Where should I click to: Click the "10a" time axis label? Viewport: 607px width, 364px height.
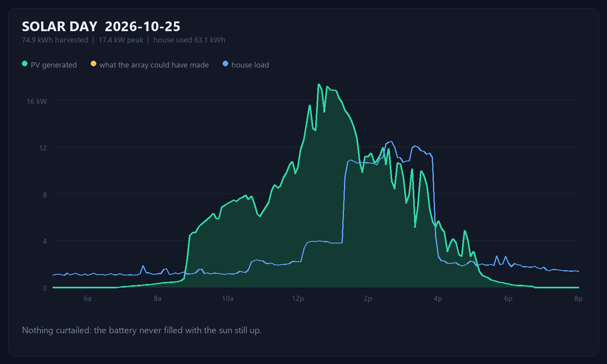pyautogui.click(x=228, y=298)
